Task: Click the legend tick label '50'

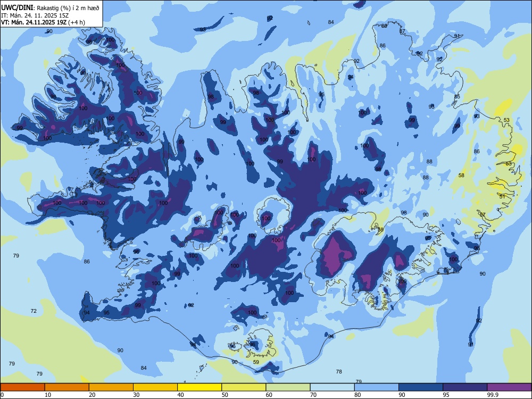Action: [x=225, y=395]
